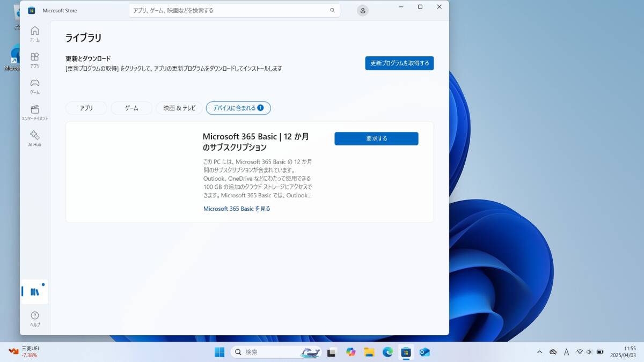Focus the Store search field
Viewport: 644px width, 362px height.
point(234,10)
